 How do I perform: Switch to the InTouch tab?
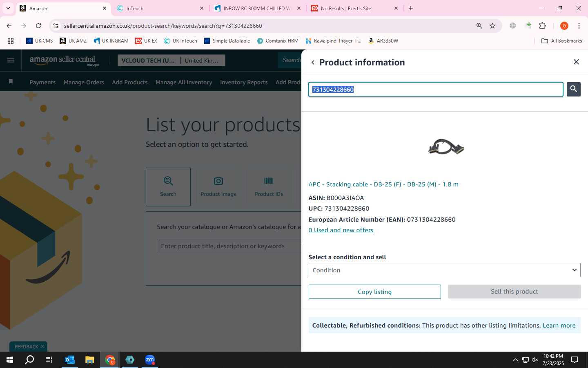(159, 8)
